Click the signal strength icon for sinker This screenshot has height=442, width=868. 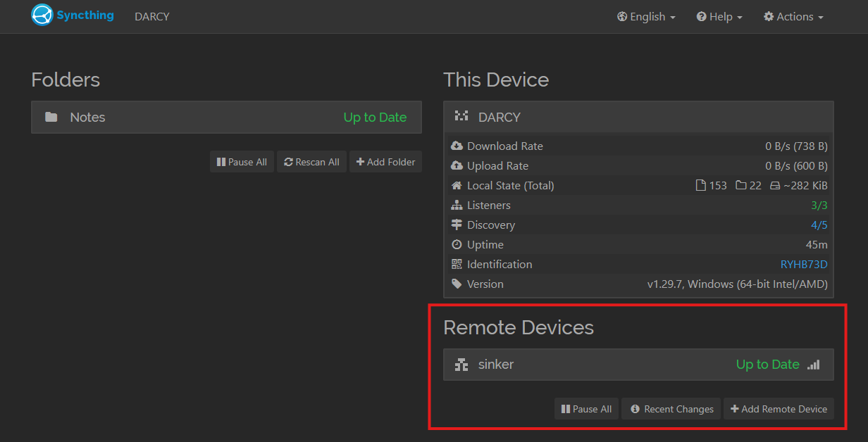pyautogui.click(x=814, y=365)
